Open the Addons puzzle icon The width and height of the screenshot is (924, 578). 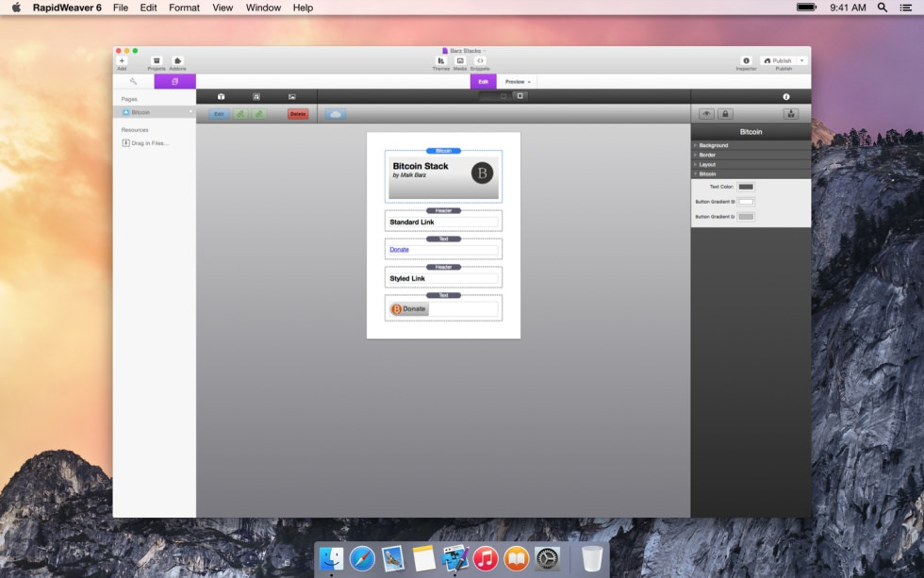pos(177,60)
